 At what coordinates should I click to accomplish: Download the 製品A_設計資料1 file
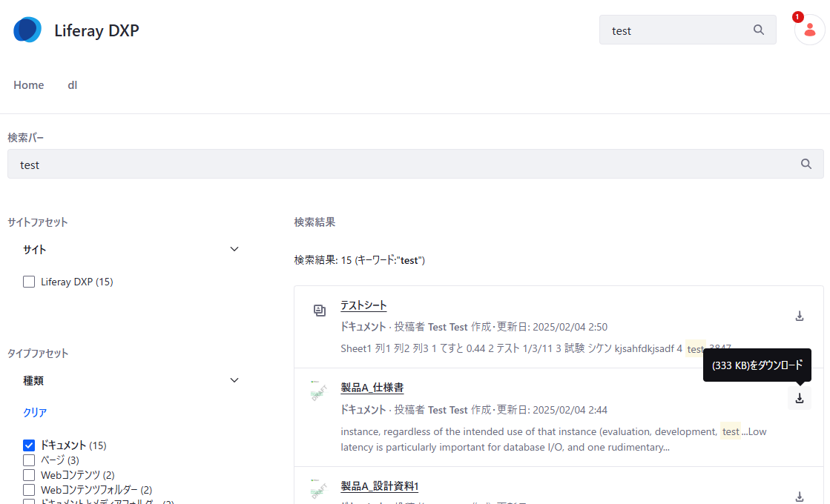[x=800, y=497]
